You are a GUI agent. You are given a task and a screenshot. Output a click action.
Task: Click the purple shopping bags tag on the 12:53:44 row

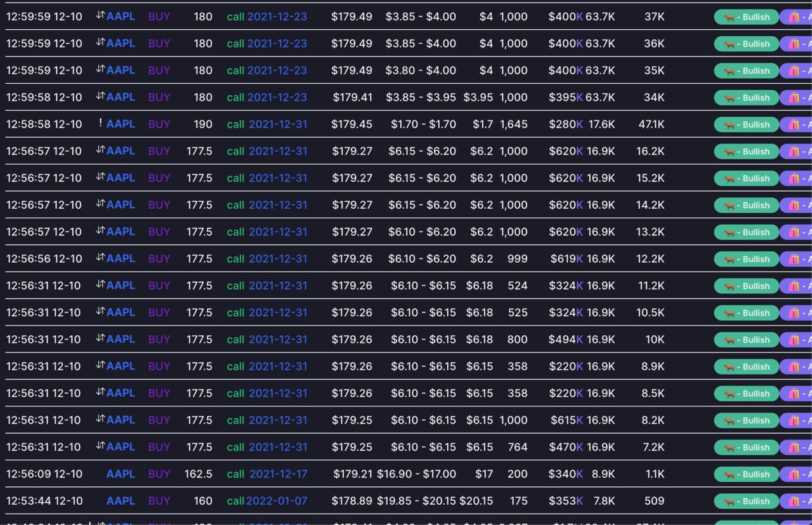tap(796, 501)
